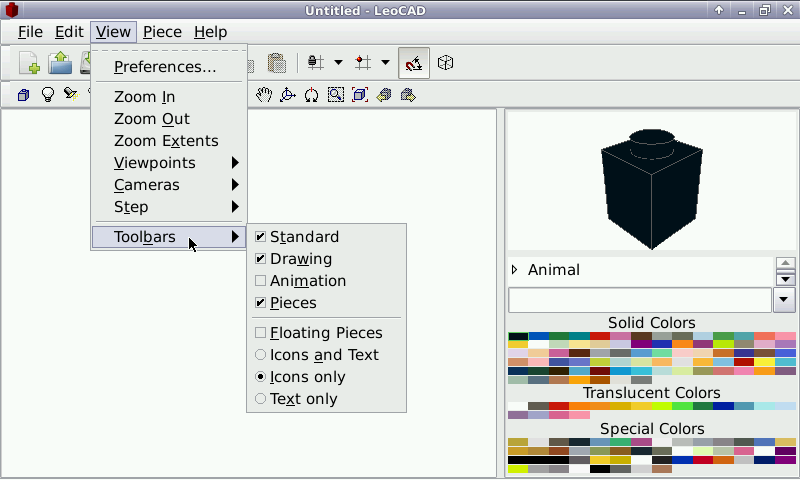Screen dimensions: 800x480
Task: Go to the previous step arrow icon
Action: tap(384, 95)
